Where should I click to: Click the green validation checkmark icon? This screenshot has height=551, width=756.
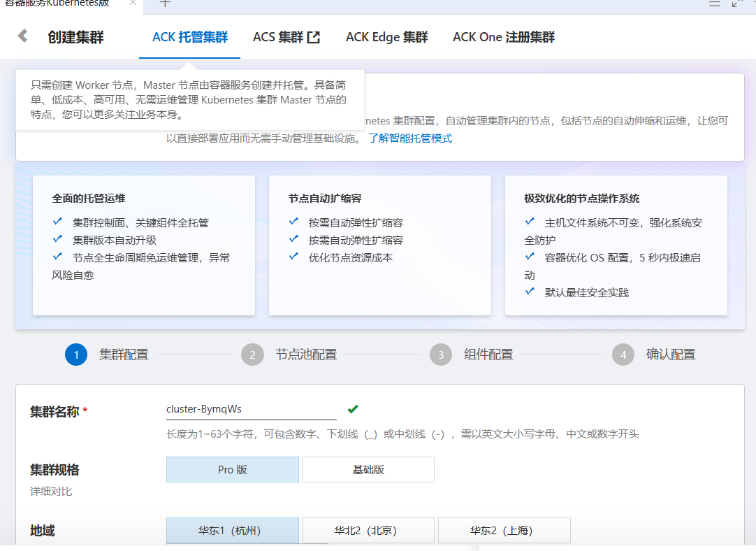(353, 409)
